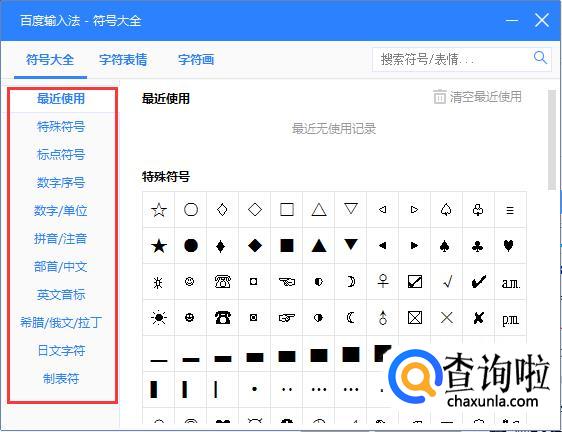Click the symbol list vertical scrollbar

coord(552,140)
